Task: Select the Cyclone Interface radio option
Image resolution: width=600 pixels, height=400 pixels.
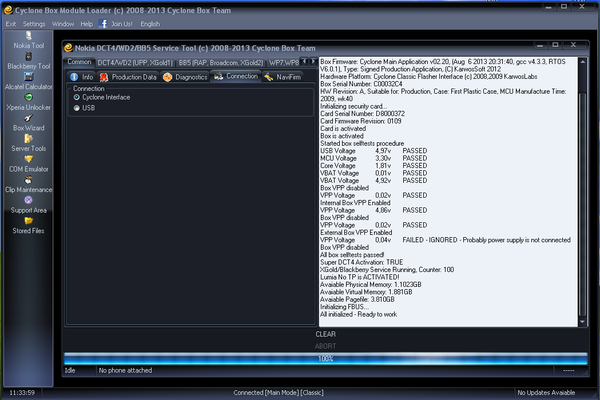Action: 77,97
